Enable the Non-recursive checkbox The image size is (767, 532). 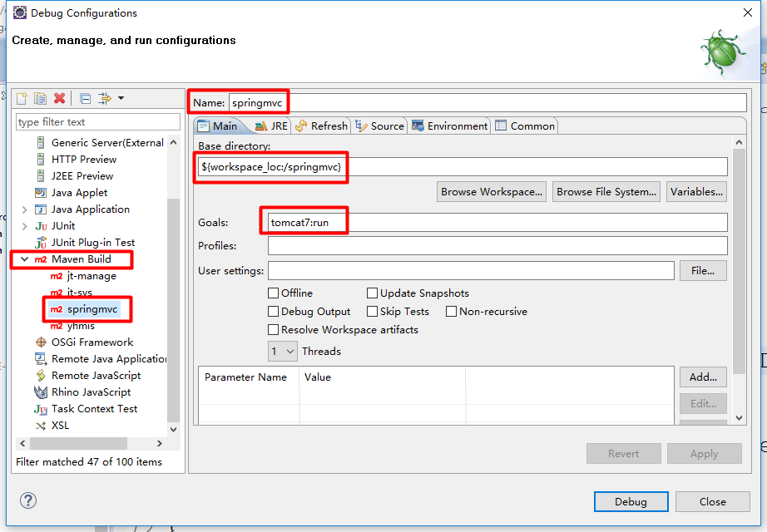tap(452, 312)
